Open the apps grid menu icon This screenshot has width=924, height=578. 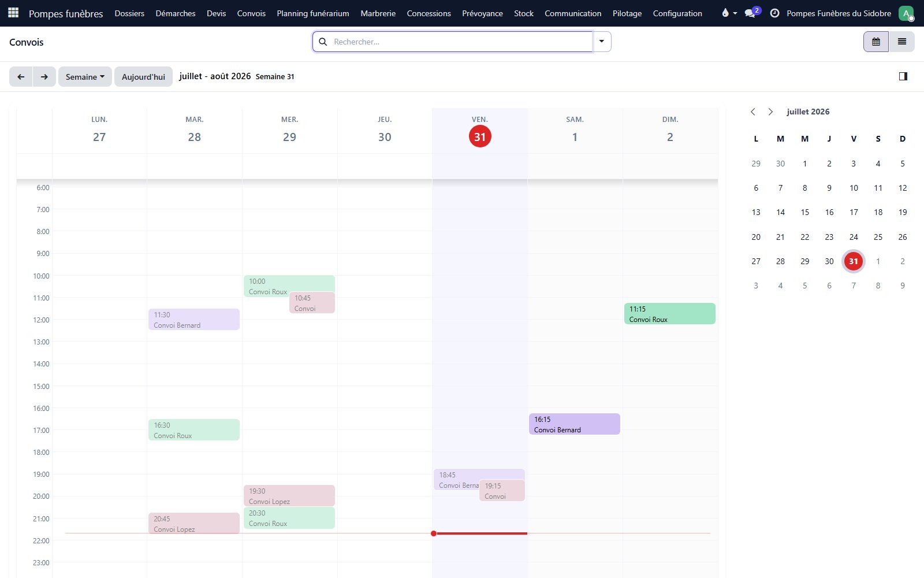pos(13,13)
